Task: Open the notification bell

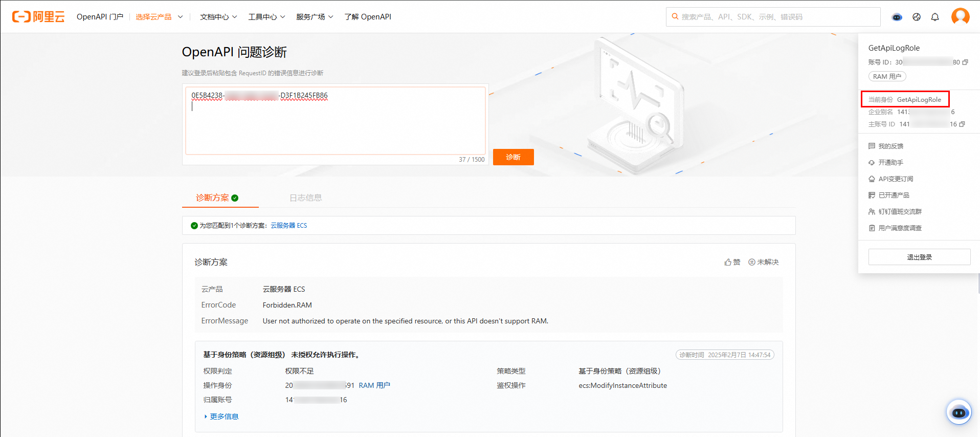Action: coord(935,17)
